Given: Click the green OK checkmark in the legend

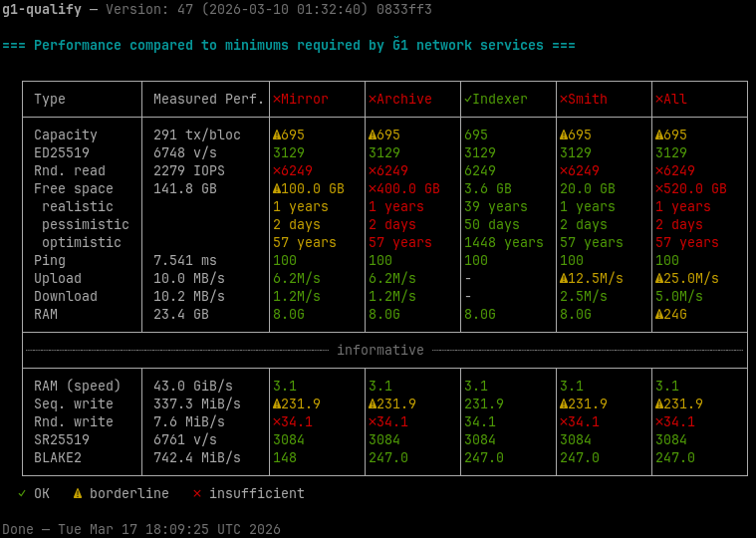Looking at the screenshot, I should (22, 493).
